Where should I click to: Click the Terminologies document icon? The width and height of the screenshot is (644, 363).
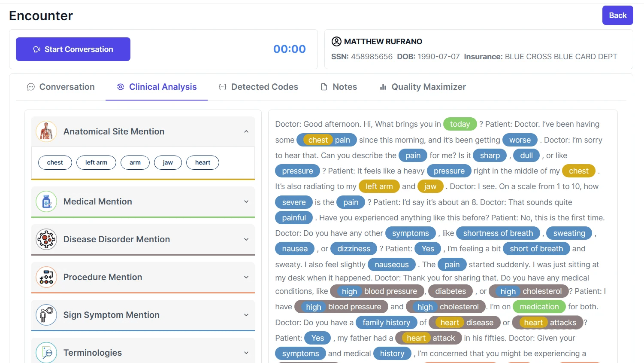click(46, 352)
